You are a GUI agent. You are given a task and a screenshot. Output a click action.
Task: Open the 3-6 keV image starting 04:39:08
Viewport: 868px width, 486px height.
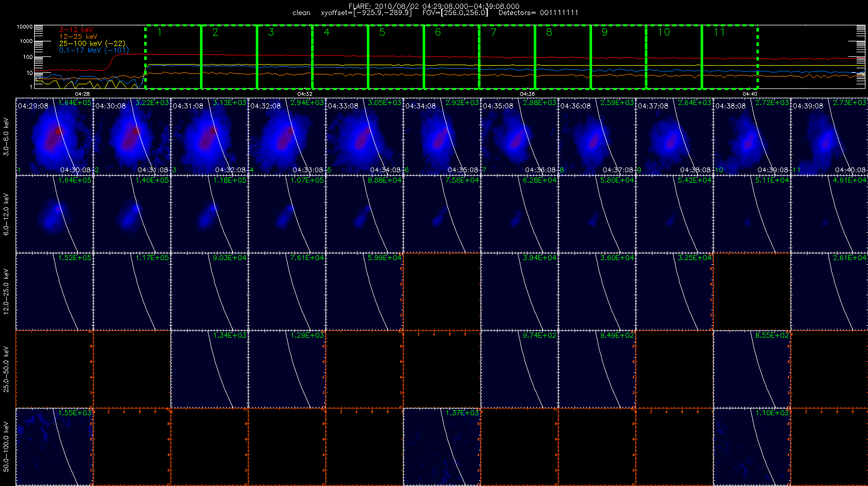(x=829, y=136)
